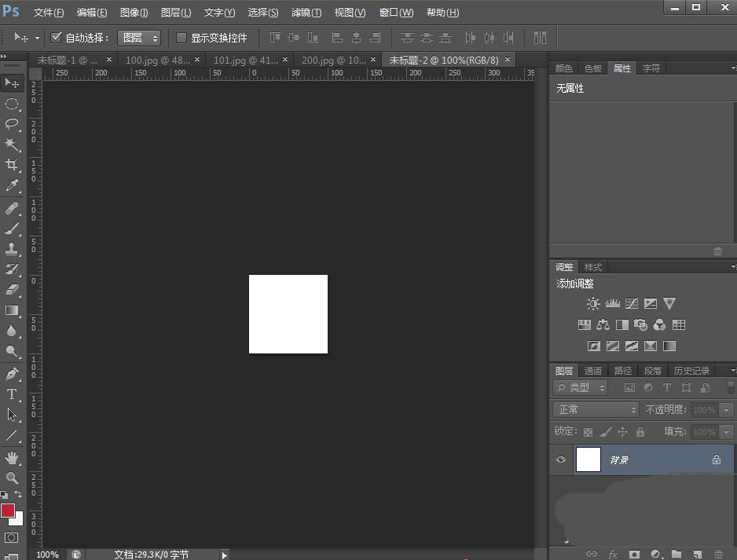Select the 背景 layer thumbnail
The image size is (737, 560).
(588, 460)
